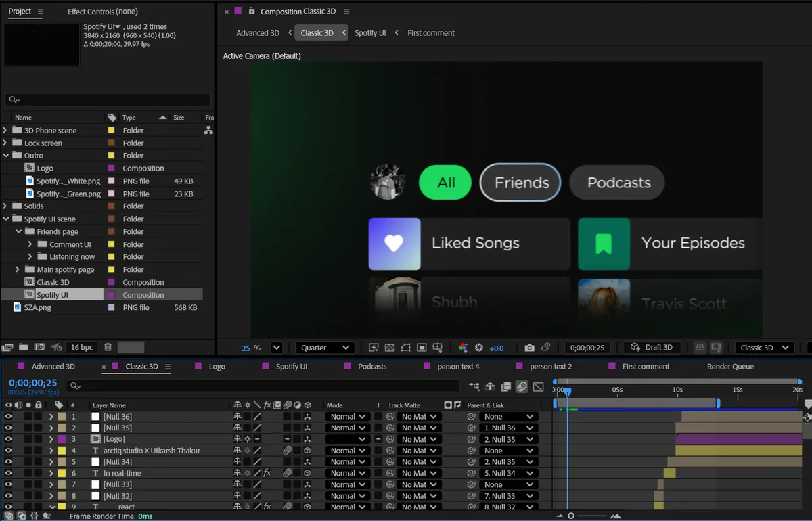Create a new folder in Project panel
Screen dimensions: 812x521
(24, 347)
